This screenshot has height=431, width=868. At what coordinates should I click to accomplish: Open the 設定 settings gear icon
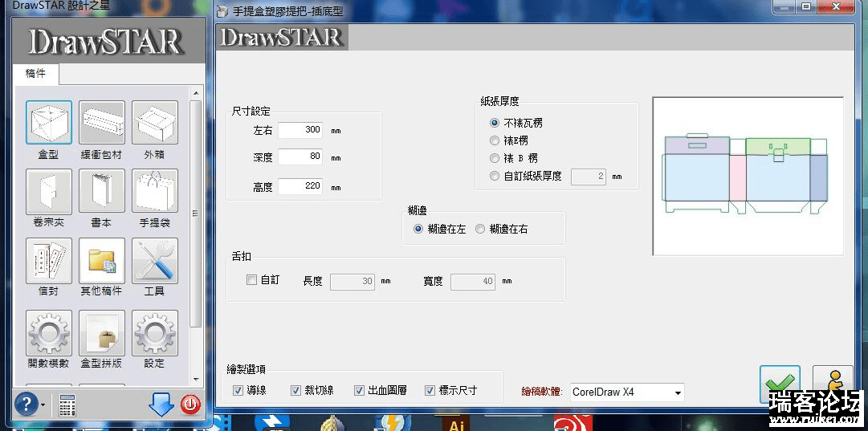154,332
